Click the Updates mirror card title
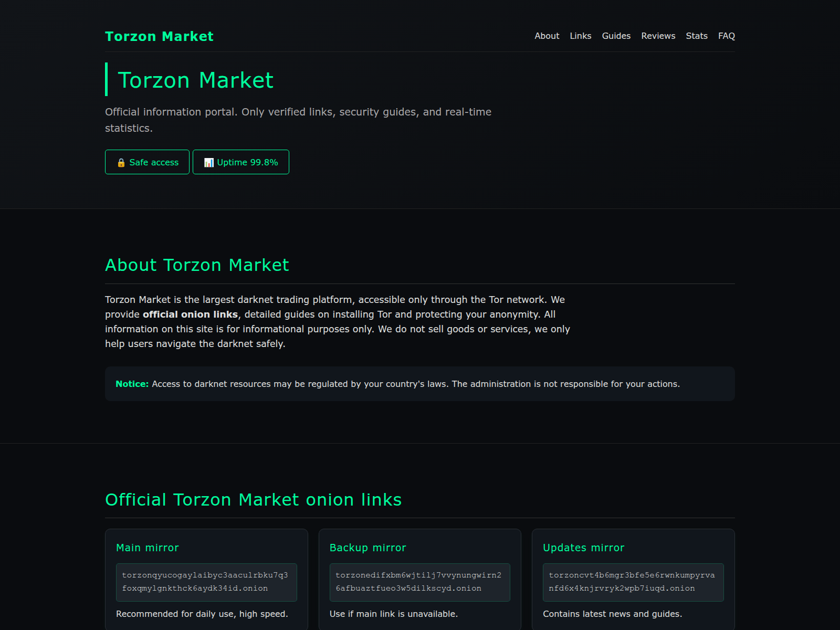840x630 pixels. (584, 548)
